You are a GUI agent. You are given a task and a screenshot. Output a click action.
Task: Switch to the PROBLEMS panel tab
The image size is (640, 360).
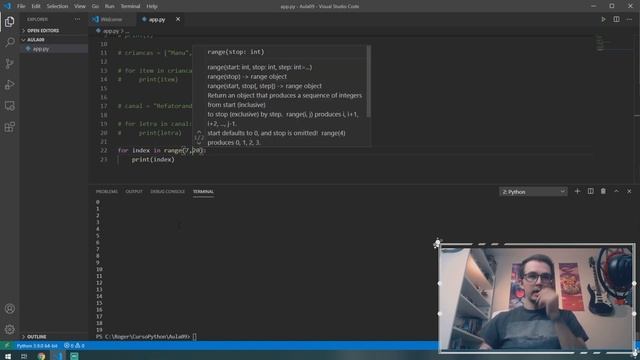point(107,191)
